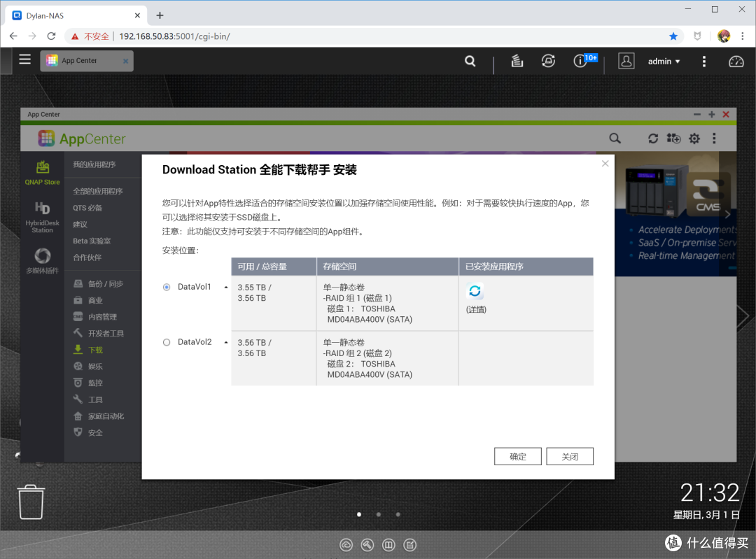The width and height of the screenshot is (756, 559).
Task: Click the installed app icon in DataVol1 row
Action: click(475, 291)
